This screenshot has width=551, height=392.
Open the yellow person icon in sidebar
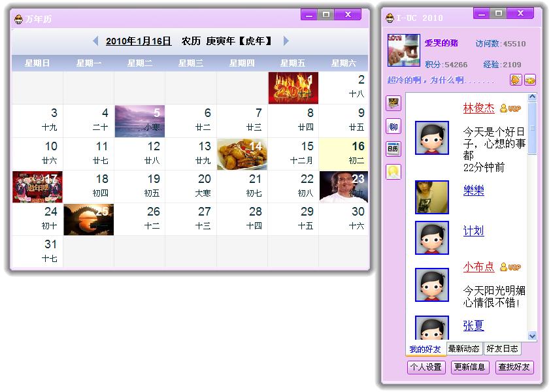[x=393, y=172]
